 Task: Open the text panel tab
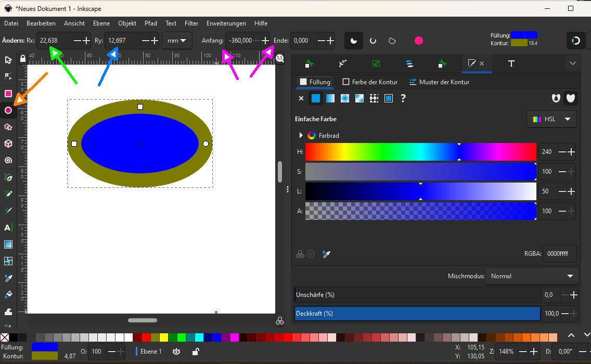pos(511,63)
